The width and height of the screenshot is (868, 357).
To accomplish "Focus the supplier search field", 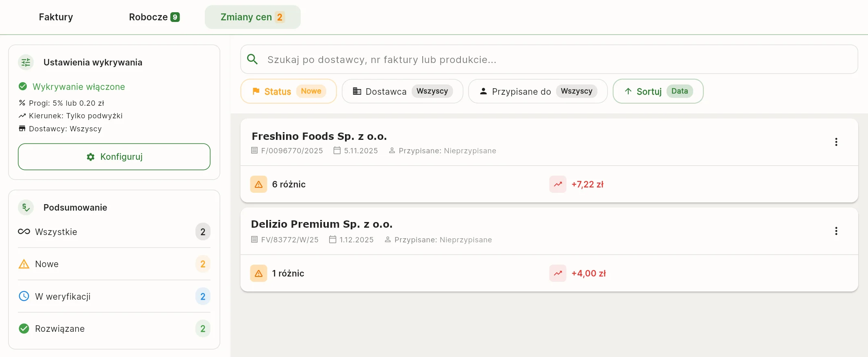I will tap(557, 59).
